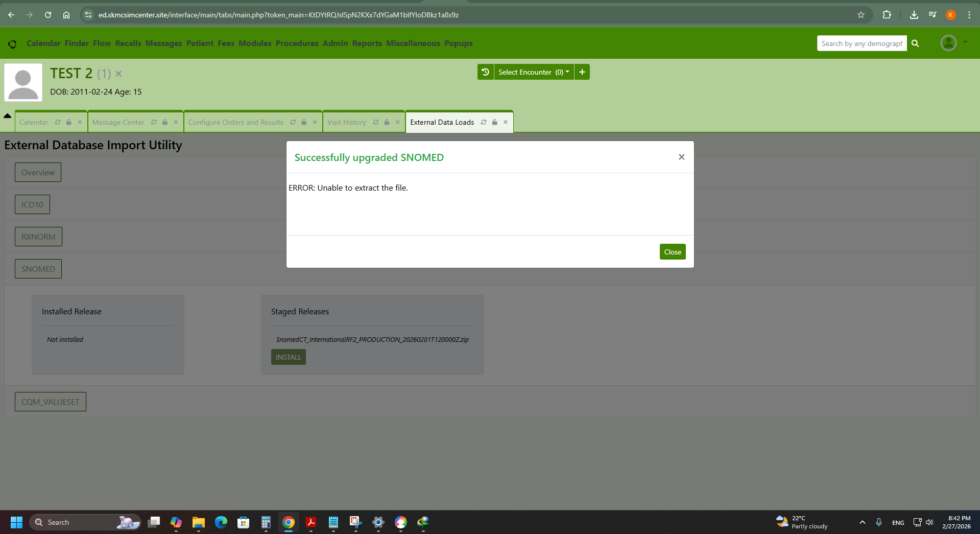Toggle lock on Configure Orders and Results tab
980x534 pixels.
click(304, 122)
